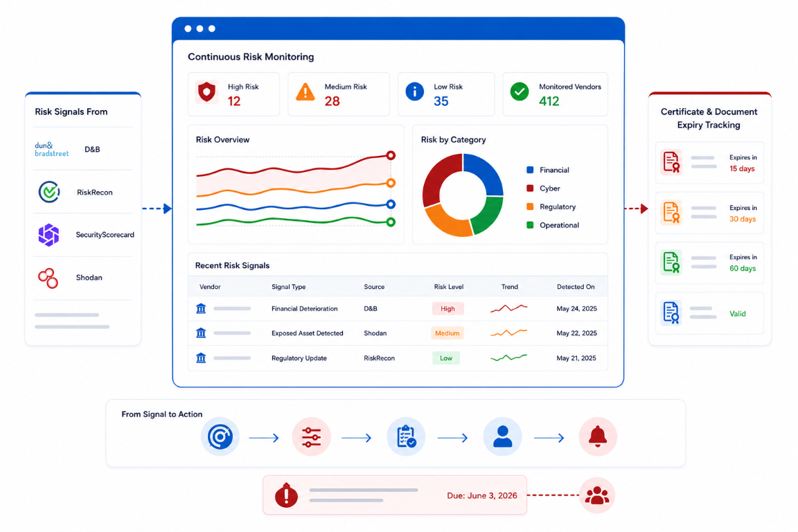Click the green certificate icon expiring in 60 days
This screenshot has height=532, width=798.
click(x=671, y=262)
